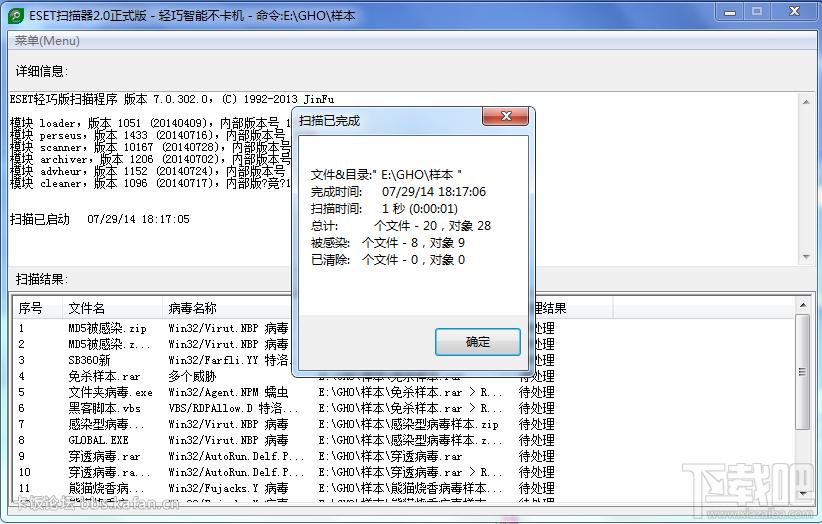Click the path E:\GHO\样本\穿透病毒.rar in row 9
The width and height of the screenshot is (822, 524).
(x=390, y=456)
